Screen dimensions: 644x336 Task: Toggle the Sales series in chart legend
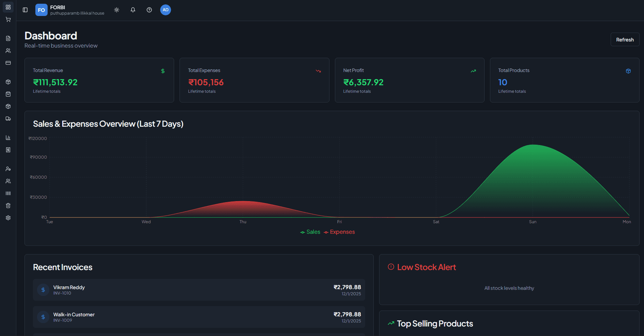[310, 232]
